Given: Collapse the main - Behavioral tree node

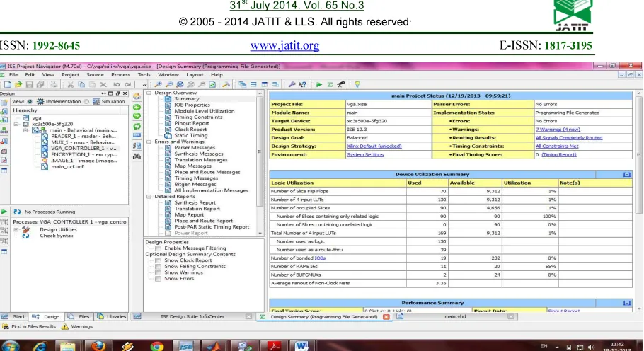Looking at the screenshot, I should pos(25,130).
